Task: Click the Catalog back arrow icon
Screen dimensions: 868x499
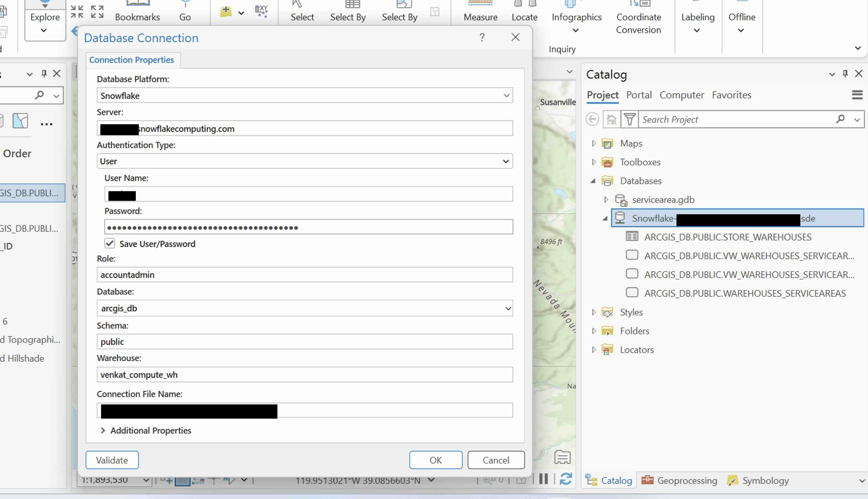Action: (592, 119)
